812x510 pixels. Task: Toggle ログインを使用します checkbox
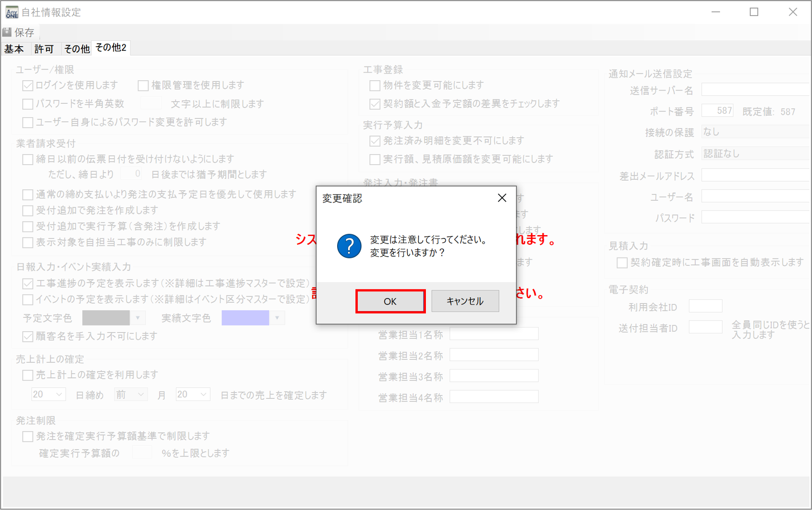[28, 86]
